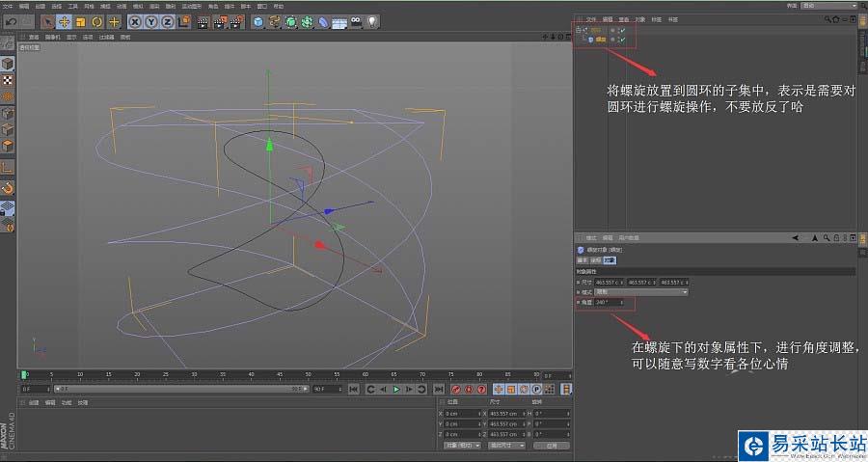The height and width of the screenshot is (462, 868).
Task: Open the viewport Filter menu
Action: [106, 37]
